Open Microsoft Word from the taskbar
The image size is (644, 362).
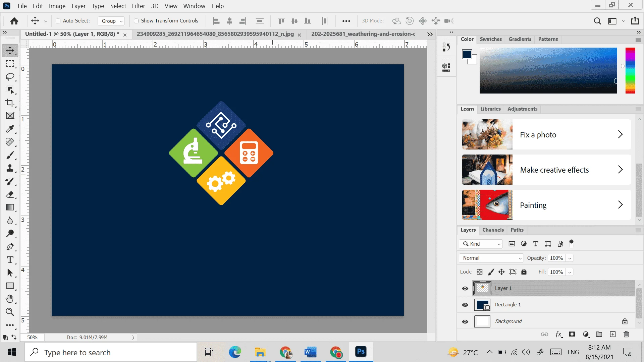(310, 352)
